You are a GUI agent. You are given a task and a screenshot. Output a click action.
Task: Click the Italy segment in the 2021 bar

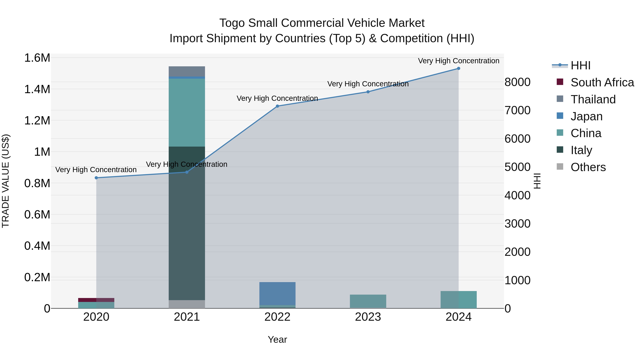(x=187, y=223)
